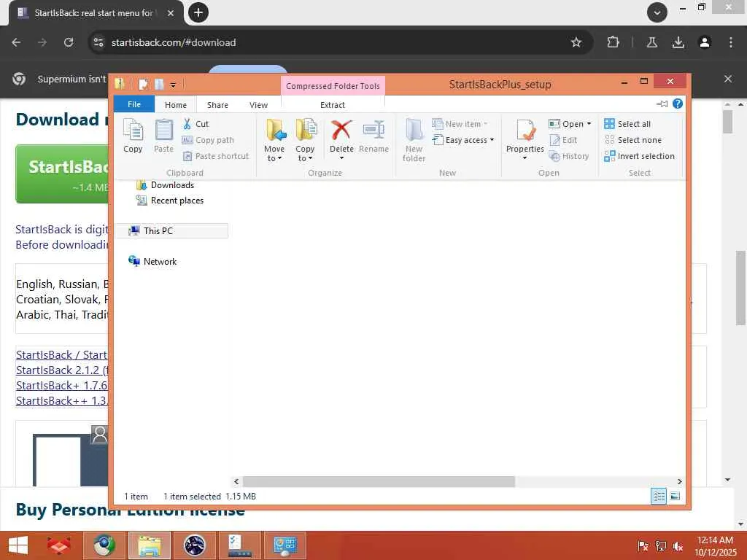Open the Copy to folder menu
This screenshot has width=747, height=560.
(x=306, y=140)
